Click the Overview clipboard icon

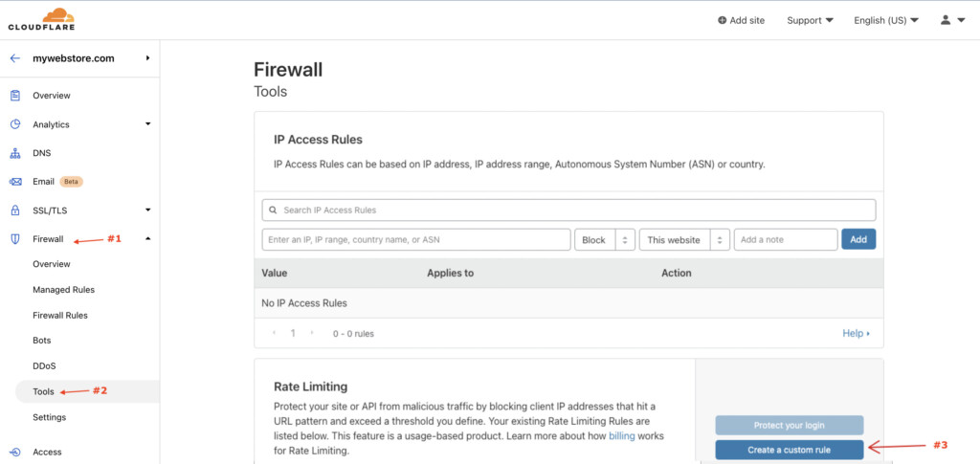[x=14, y=96]
